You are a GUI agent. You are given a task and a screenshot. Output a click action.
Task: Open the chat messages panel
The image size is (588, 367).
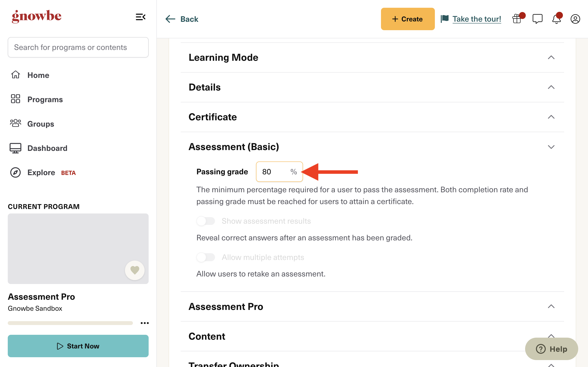537,19
